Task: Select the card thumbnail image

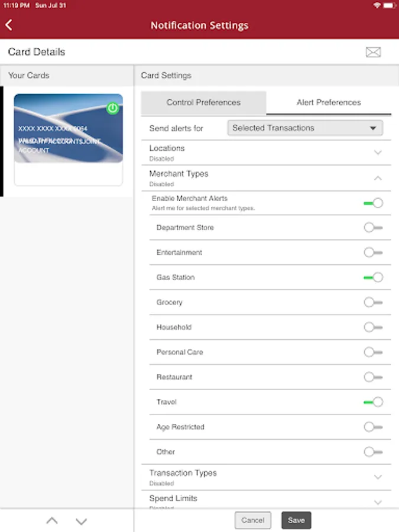Action: (68, 128)
